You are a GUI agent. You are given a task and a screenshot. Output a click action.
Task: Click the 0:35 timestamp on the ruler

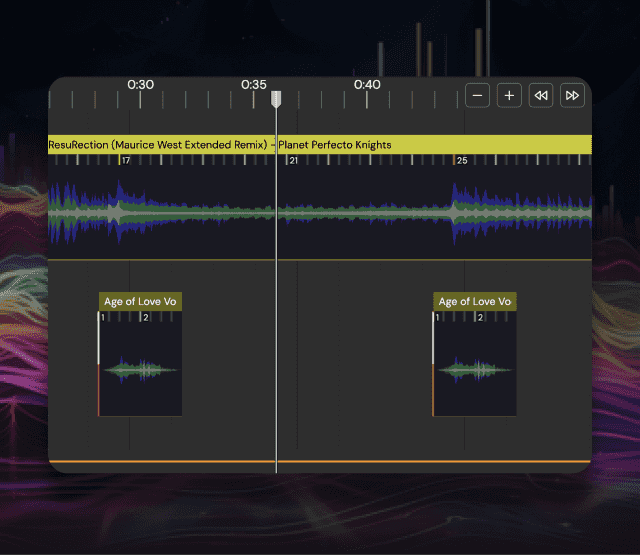(x=254, y=85)
